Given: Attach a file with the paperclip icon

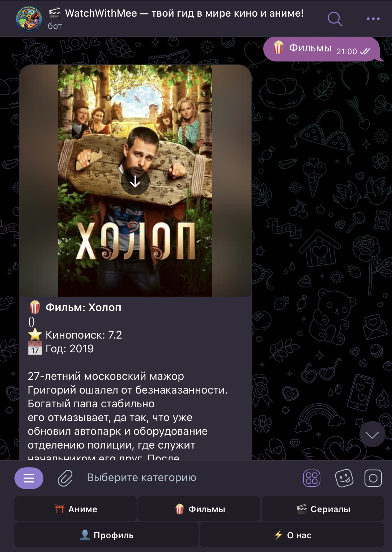Looking at the screenshot, I should [65, 478].
